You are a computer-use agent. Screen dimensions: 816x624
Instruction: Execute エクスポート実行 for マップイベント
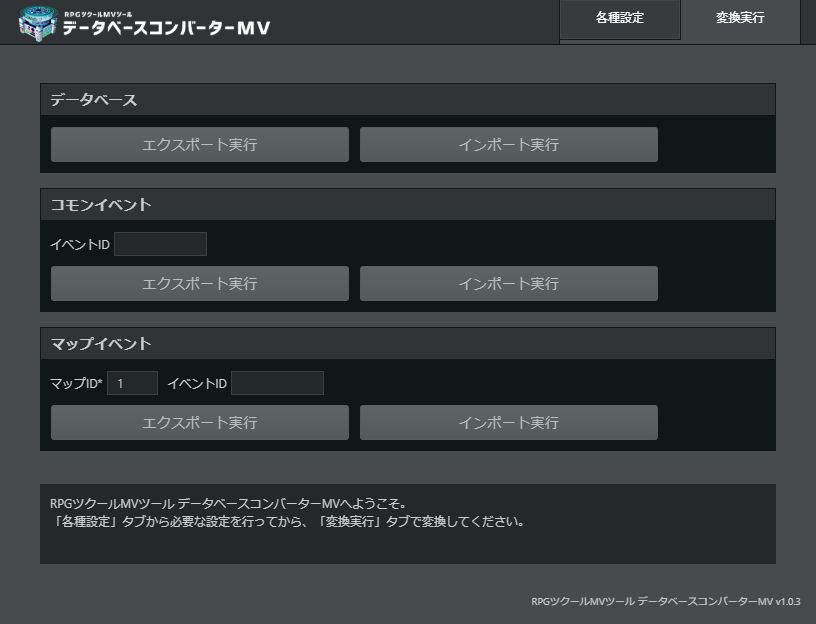[x=200, y=422]
